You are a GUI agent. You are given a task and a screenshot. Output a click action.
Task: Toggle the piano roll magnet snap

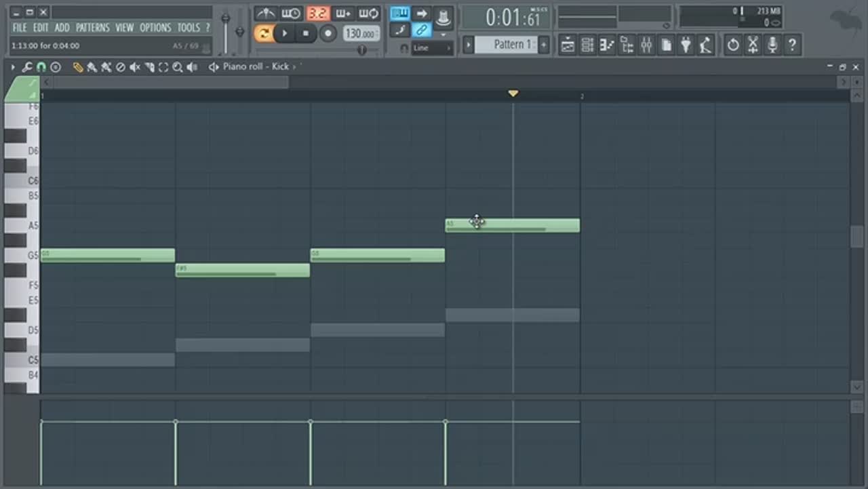(x=41, y=67)
